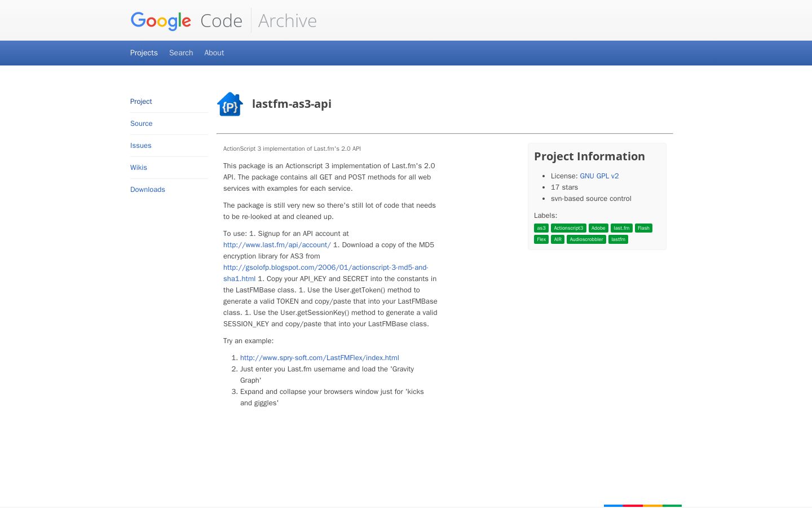Select the Source sidebar tab

pyautogui.click(x=141, y=124)
